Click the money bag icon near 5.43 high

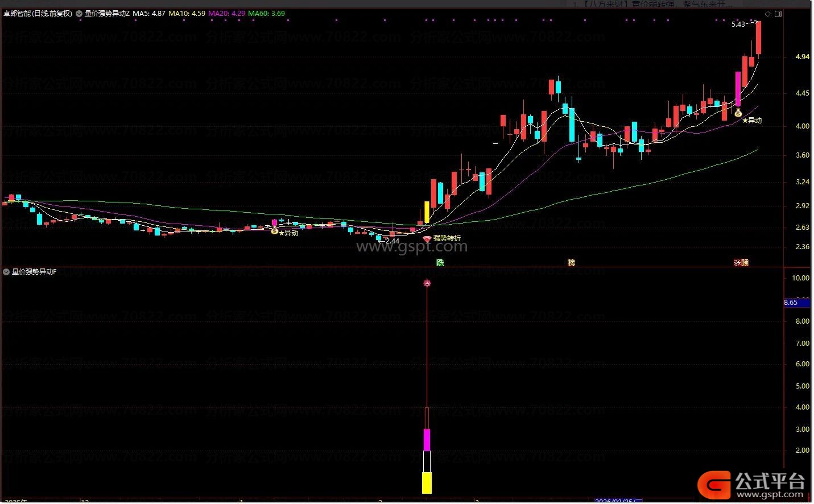click(738, 113)
